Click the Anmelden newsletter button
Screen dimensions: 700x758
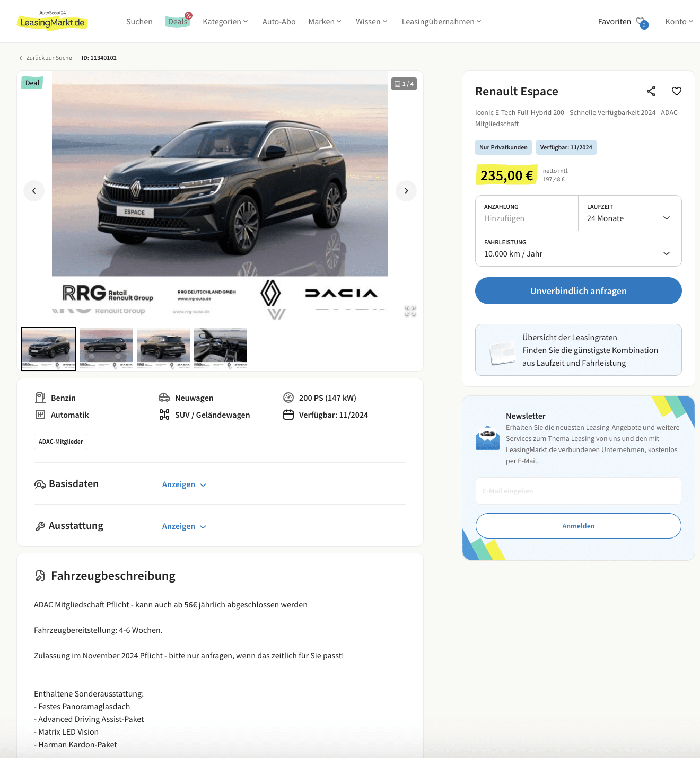pos(578,526)
